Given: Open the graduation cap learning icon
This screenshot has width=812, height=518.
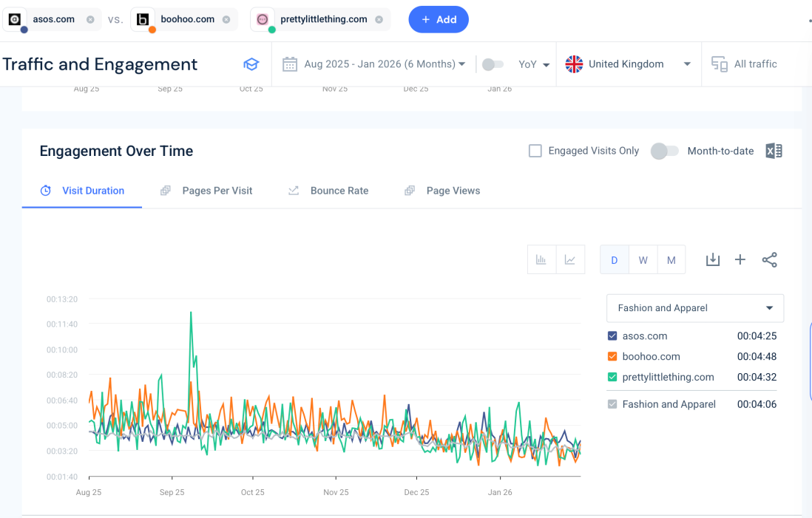Looking at the screenshot, I should tap(251, 64).
